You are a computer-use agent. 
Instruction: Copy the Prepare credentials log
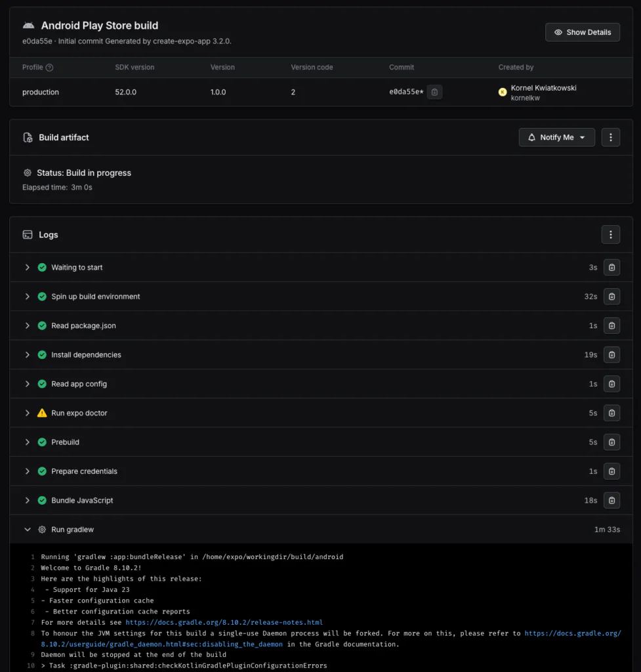pos(611,471)
